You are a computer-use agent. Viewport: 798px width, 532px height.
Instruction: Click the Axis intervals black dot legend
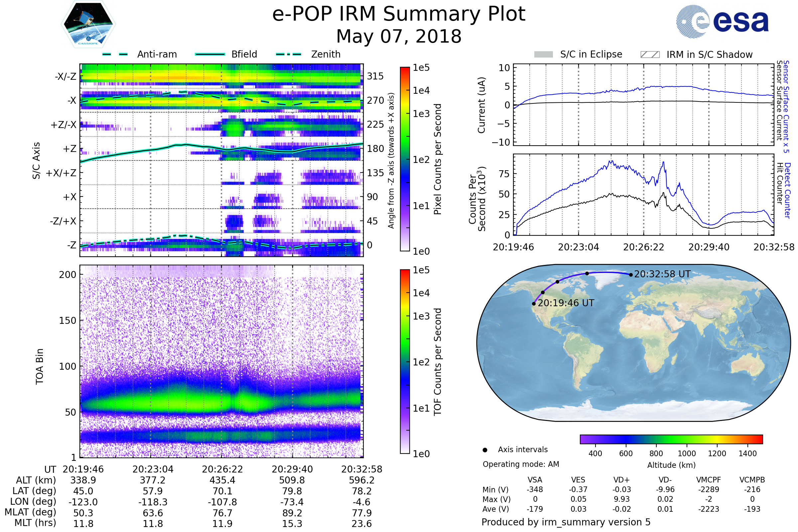(485, 450)
